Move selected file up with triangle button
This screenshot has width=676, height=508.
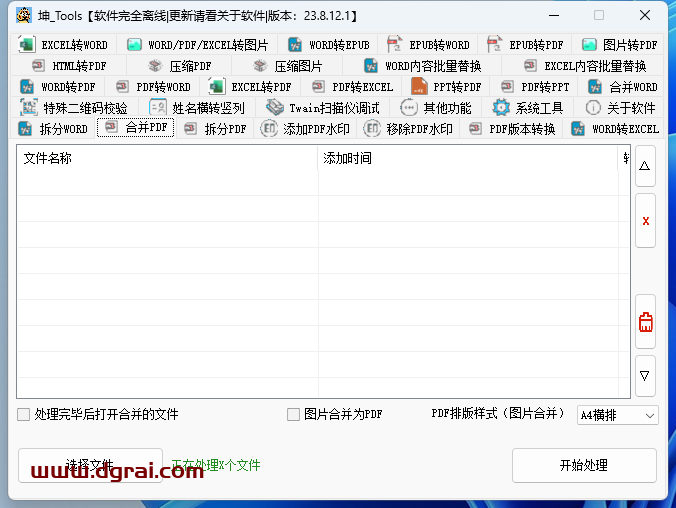645,166
